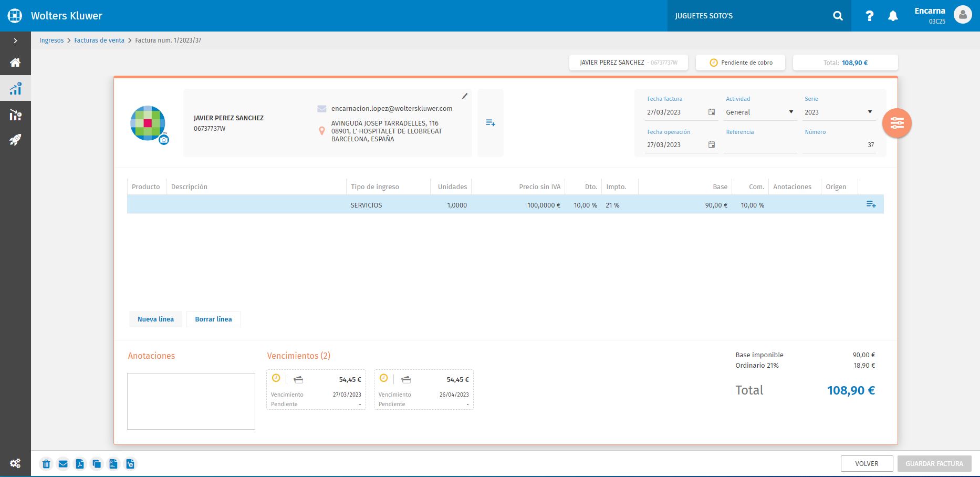The height and width of the screenshot is (477, 980).
Task: Change the logo via camera icon
Action: [164, 140]
